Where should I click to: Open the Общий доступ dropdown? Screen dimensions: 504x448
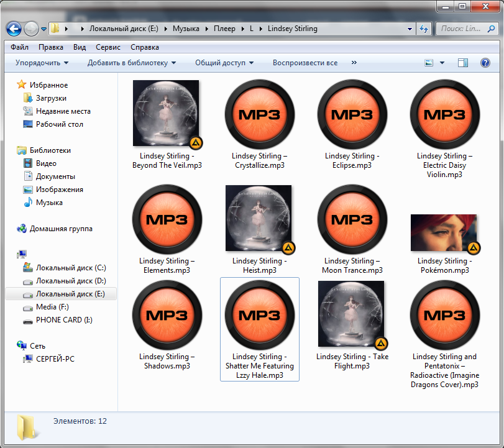point(224,63)
